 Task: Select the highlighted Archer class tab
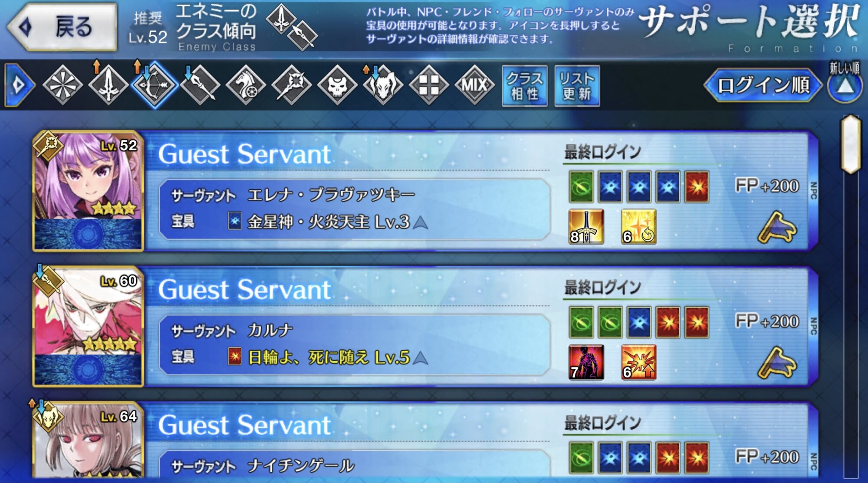(155, 85)
